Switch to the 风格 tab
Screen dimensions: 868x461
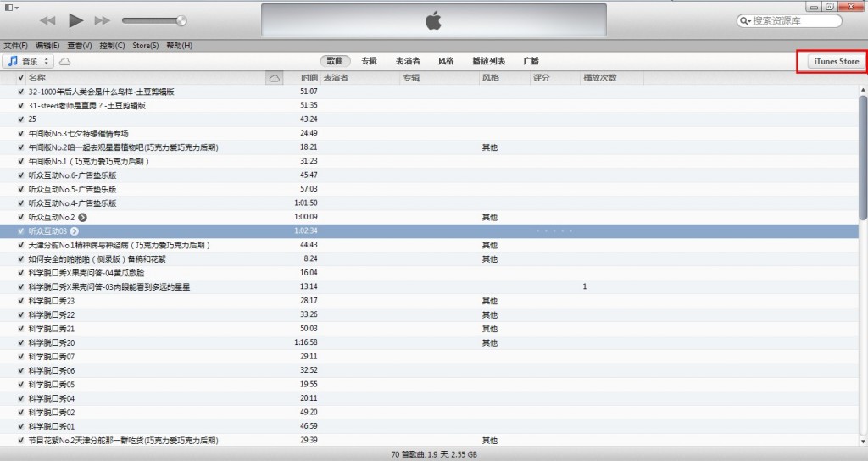coord(446,61)
